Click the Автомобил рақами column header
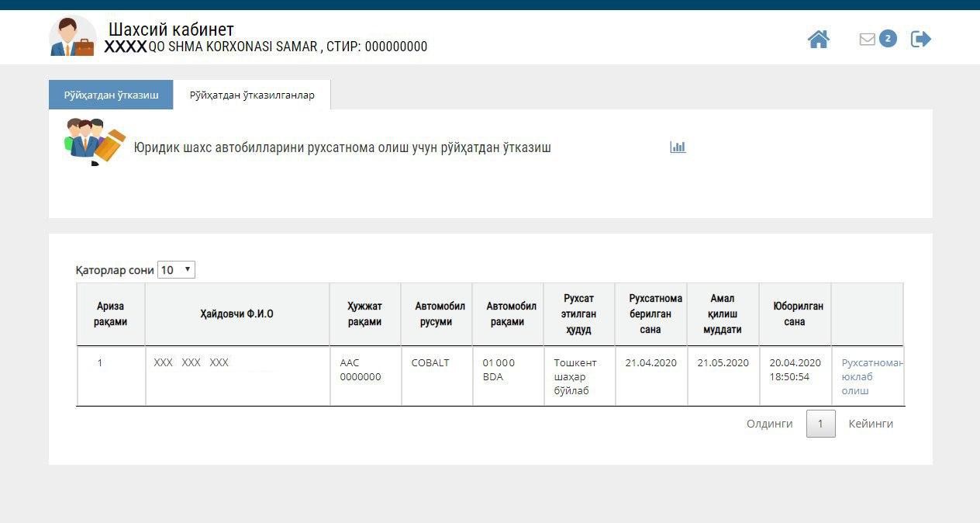980x523 pixels. 508,314
